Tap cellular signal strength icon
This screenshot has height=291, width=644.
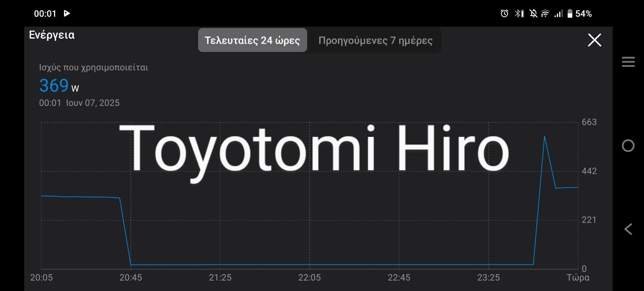(x=558, y=14)
